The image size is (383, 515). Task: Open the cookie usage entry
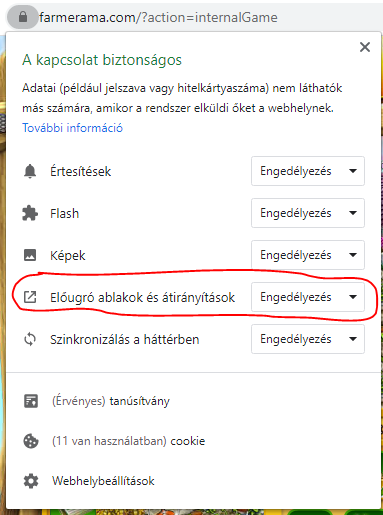point(128,441)
